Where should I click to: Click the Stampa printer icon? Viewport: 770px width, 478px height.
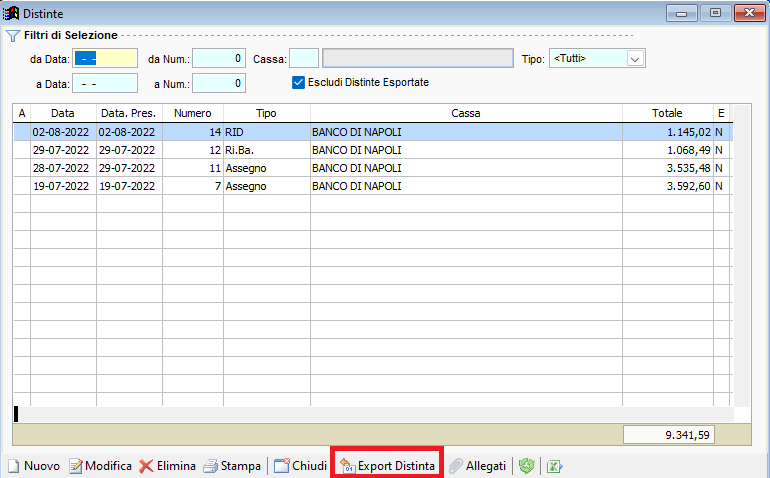coord(210,466)
